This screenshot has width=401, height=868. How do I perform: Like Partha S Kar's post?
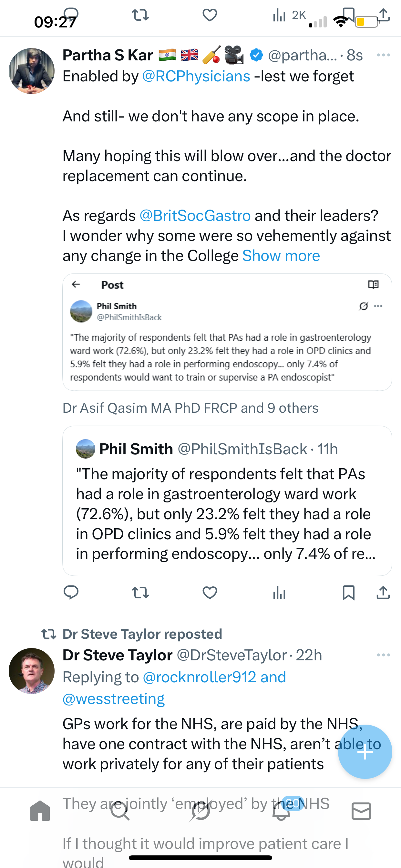[x=210, y=592]
